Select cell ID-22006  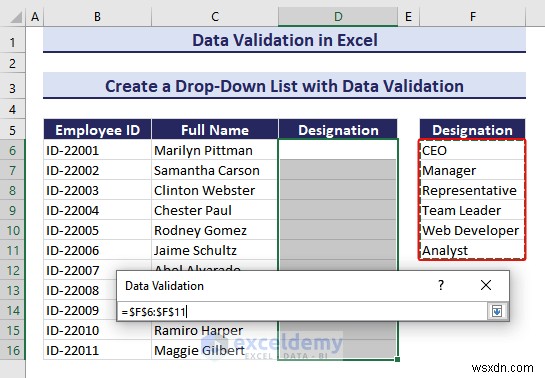(97, 250)
